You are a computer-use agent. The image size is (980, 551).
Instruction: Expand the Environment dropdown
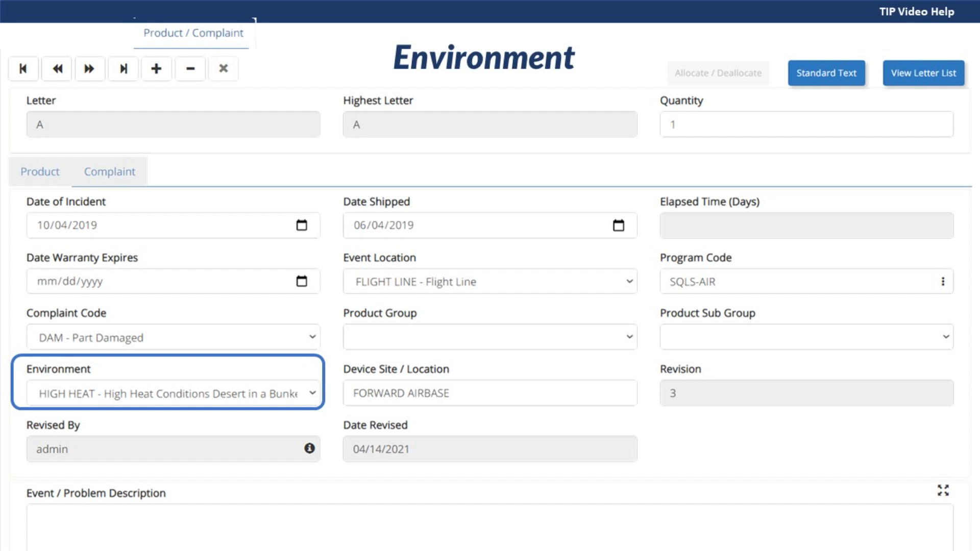click(x=173, y=393)
